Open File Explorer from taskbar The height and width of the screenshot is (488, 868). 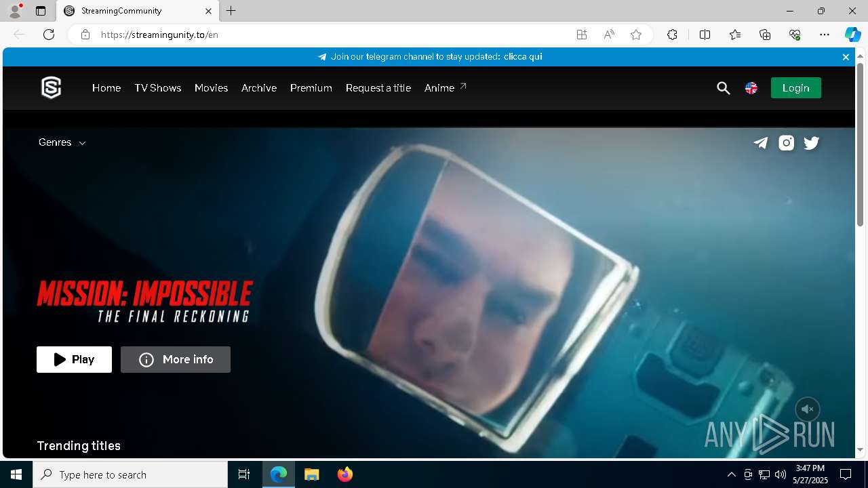click(312, 474)
